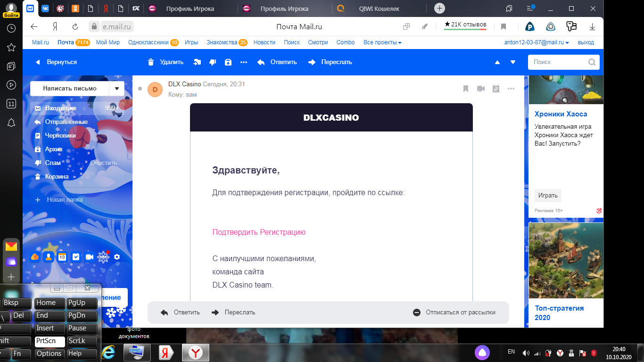Archive the email via toolbar archive icon

(228, 62)
